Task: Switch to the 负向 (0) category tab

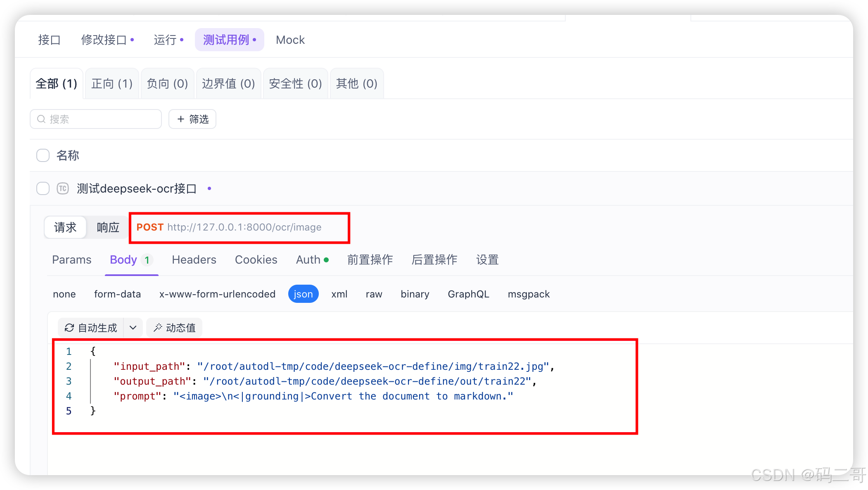Action: click(167, 84)
